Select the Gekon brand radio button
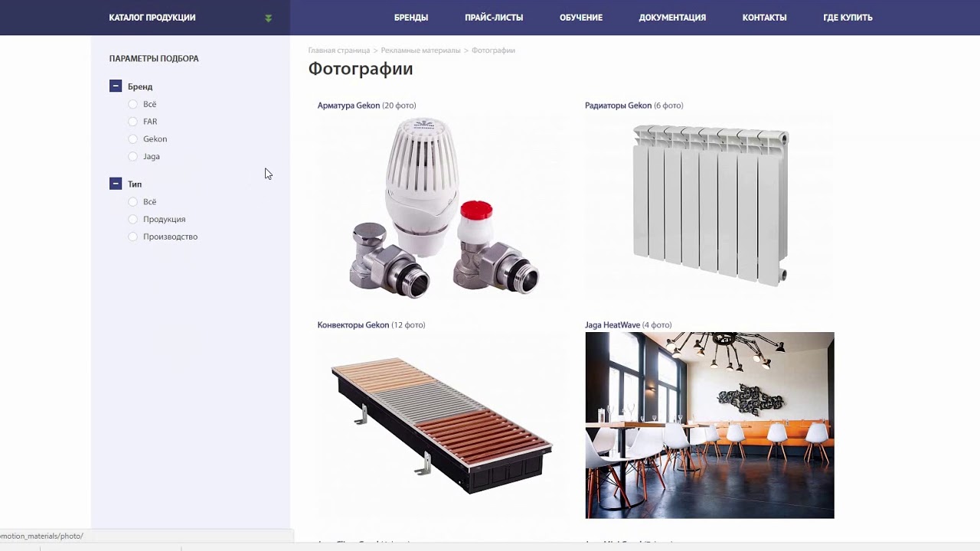 tap(133, 139)
